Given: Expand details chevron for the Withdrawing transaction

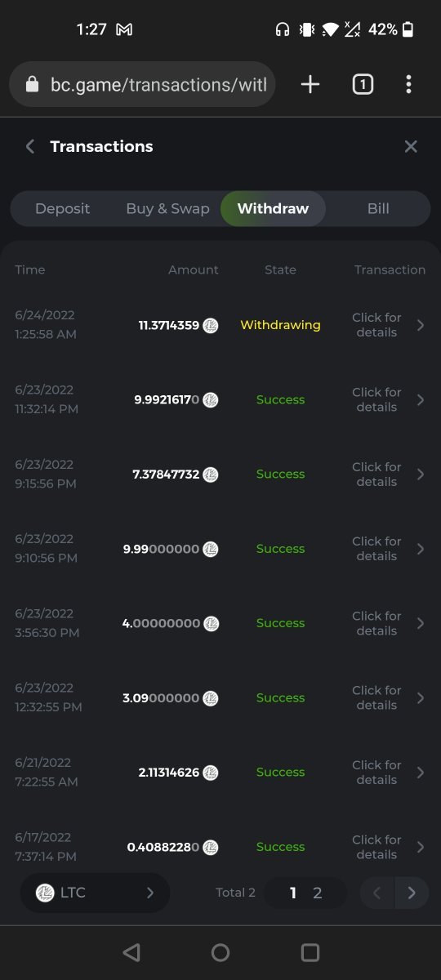Looking at the screenshot, I should [x=421, y=325].
